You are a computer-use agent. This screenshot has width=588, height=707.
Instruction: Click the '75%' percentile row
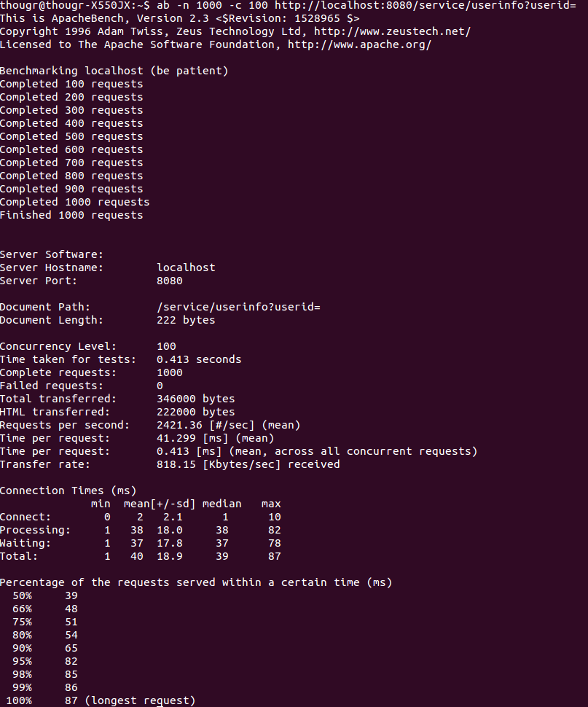pyautogui.click(x=45, y=621)
